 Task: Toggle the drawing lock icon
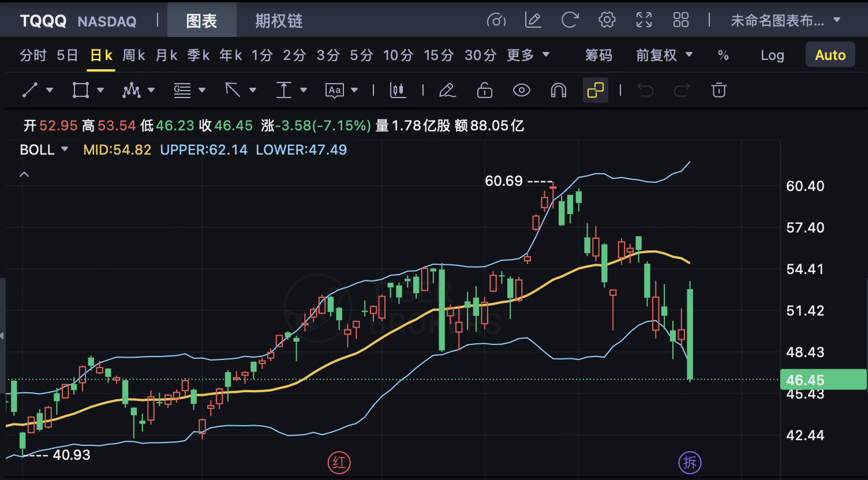pyautogui.click(x=485, y=90)
